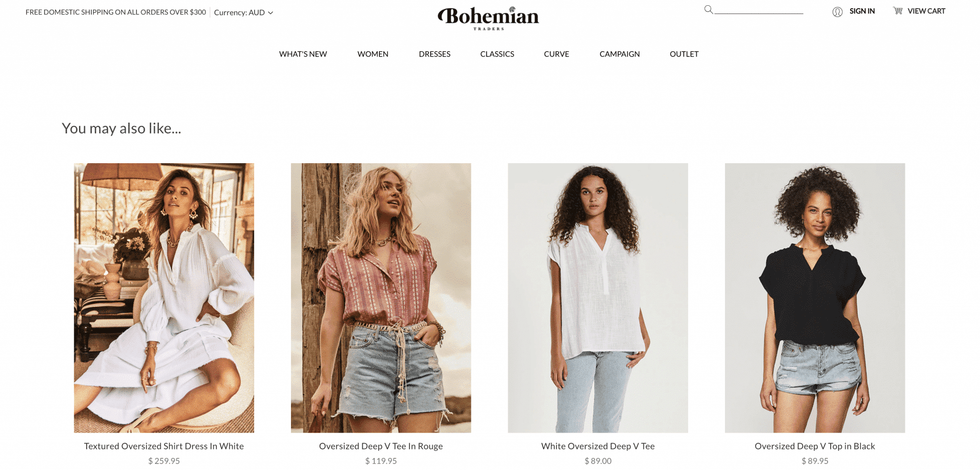Click the search input field

[x=758, y=10]
